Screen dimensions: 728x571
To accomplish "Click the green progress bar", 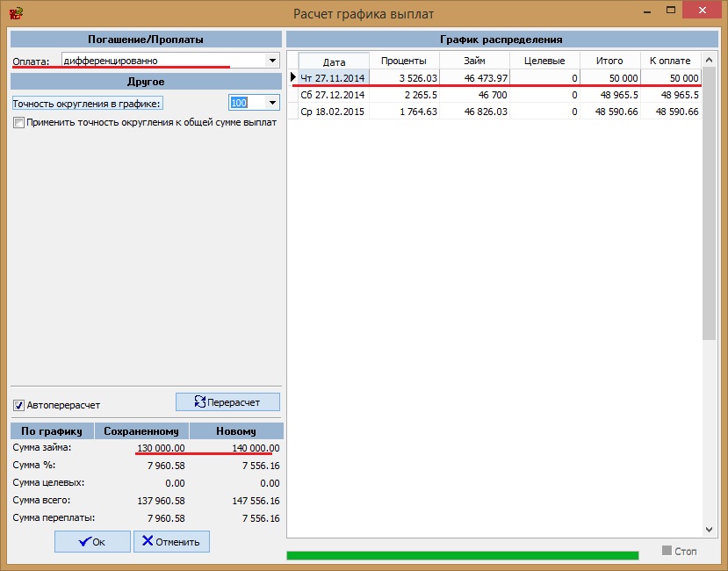I will point(462,555).
